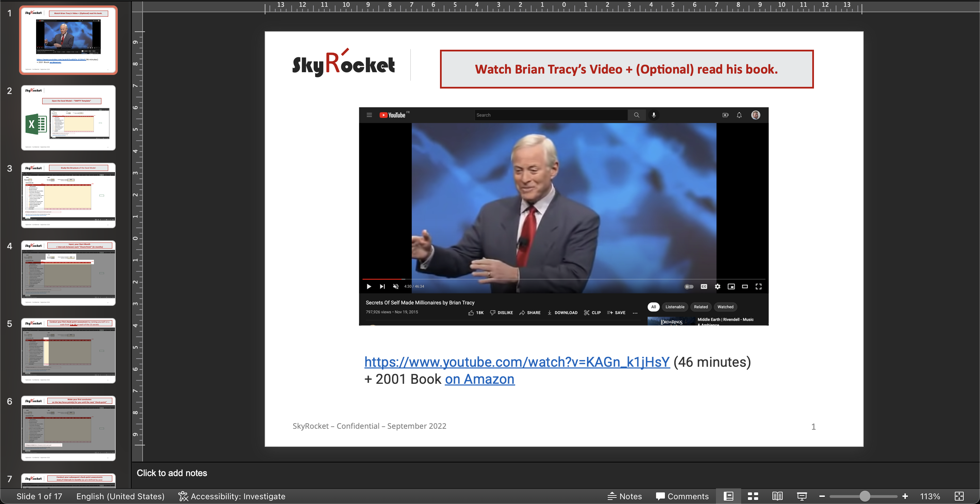The height and width of the screenshot is (504, 980).
Task: Switch to Normal view icon
Action: pos(729,496)
